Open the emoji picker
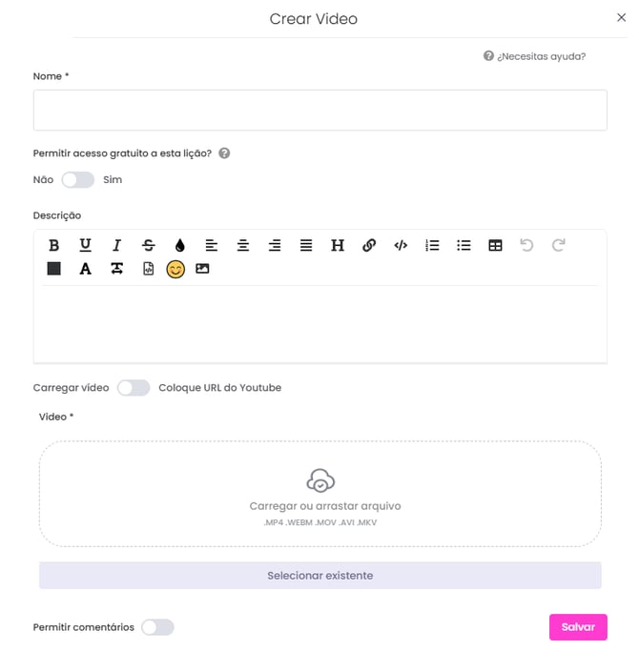The width and height of the screenshot is (639, 672). 175,269
